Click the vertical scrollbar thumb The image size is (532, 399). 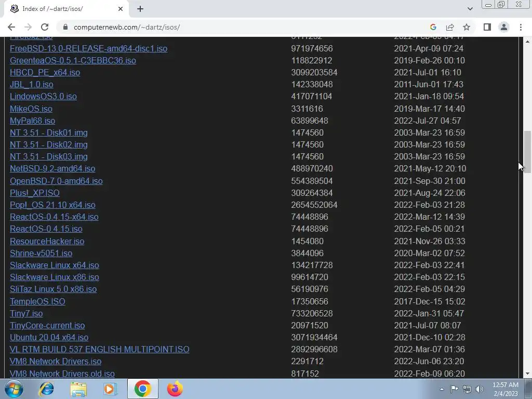point(527,152)
